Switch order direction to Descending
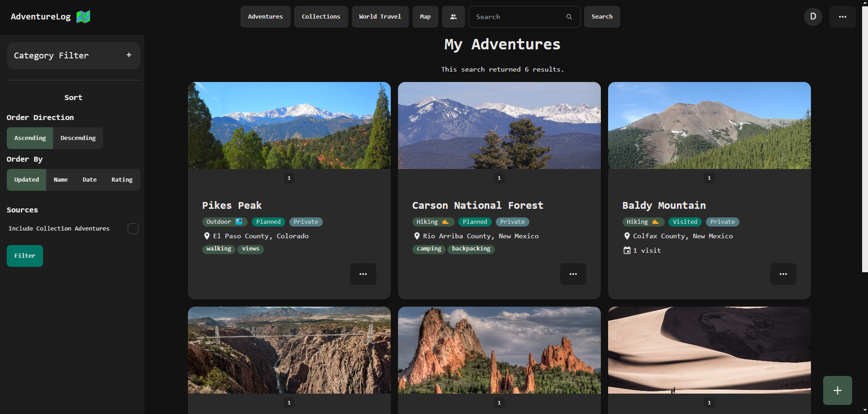This screenshot has width=868, height=414. (78, 138)
